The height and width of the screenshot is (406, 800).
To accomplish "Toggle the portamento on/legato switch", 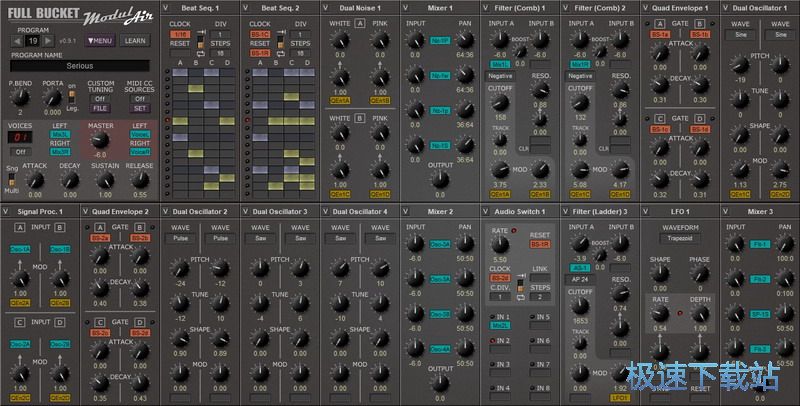I will tap(72, 97).
